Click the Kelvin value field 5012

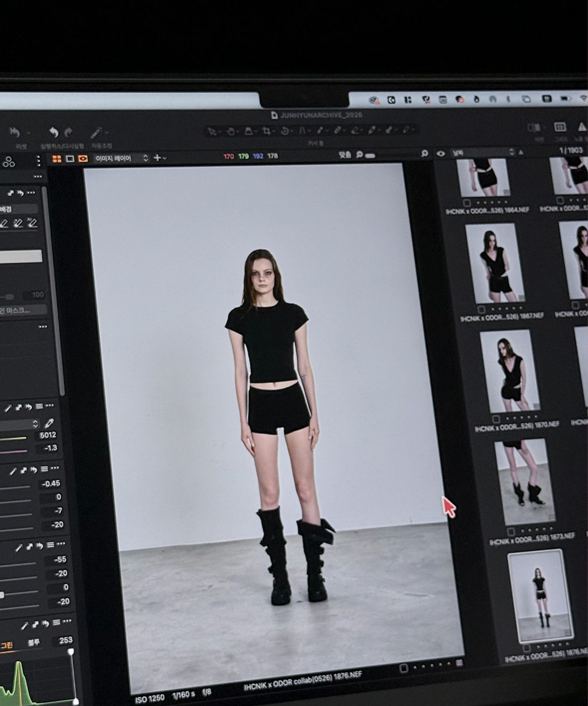pos(48,435)
